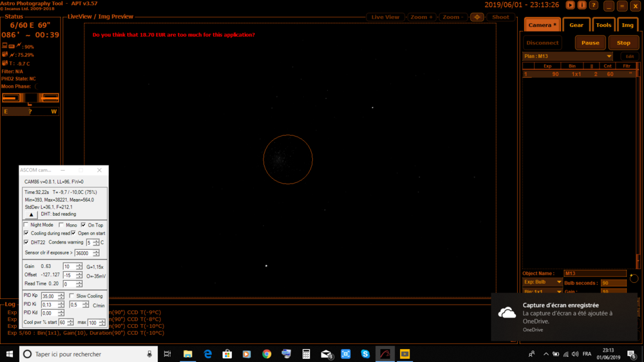This screenshot has height=362, width=644.
Task: Adjust the Offset value spinner
Action: pos(79,275)
